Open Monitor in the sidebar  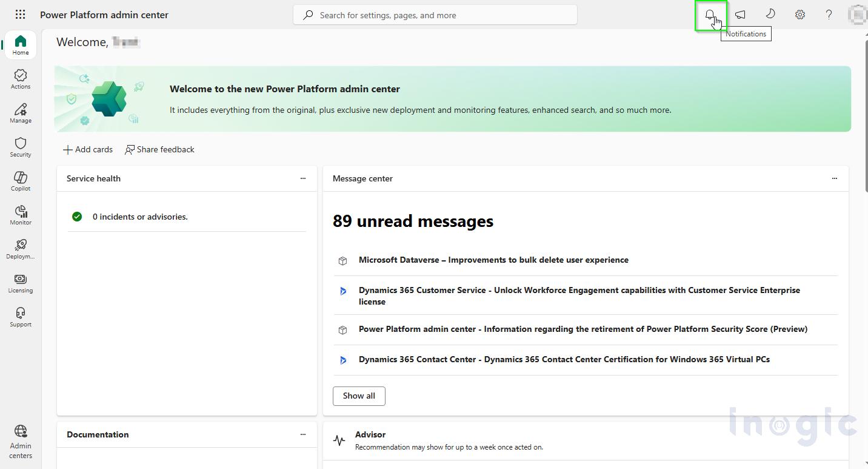(21, 215)
